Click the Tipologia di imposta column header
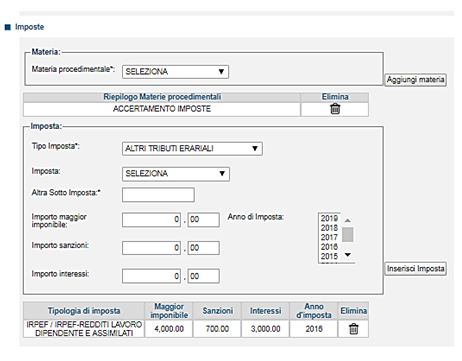The image size is (462, 361). tap(84, 311)
